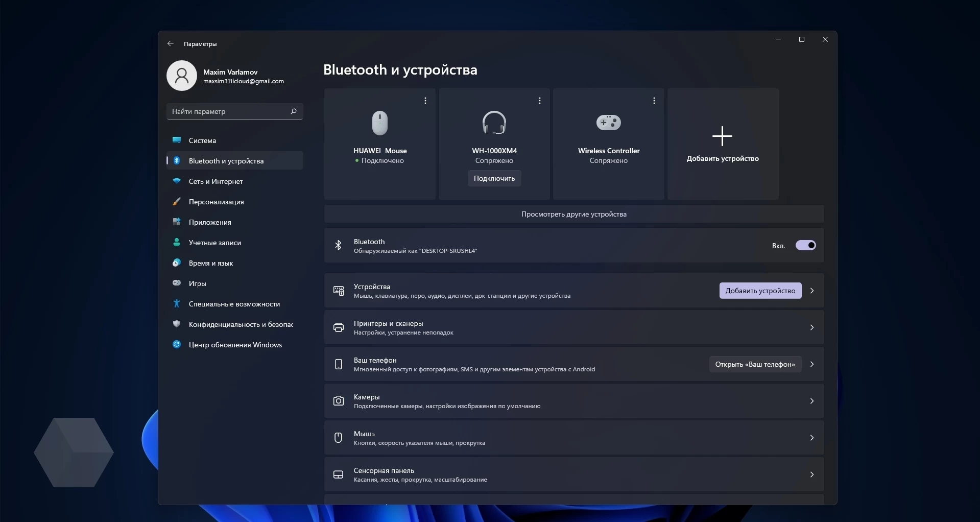Click the account email maxsim311icloud@gmail.com
Viewport: 980px width, 522px height.
(x=244, y=81)
